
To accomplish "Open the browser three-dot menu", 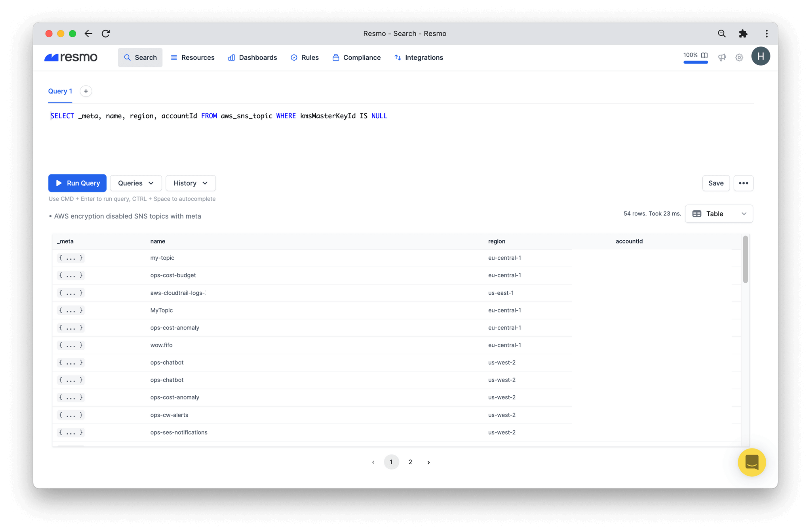I will click(x=766, y=34).
